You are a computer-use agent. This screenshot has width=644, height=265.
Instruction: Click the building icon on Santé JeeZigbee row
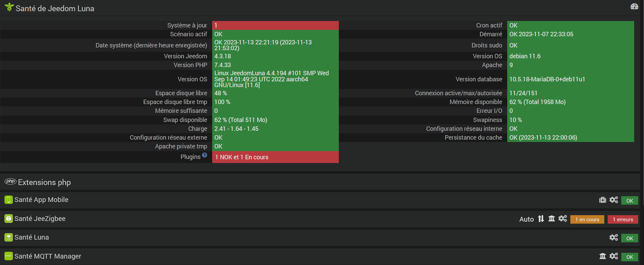click(x=552, y=219)
